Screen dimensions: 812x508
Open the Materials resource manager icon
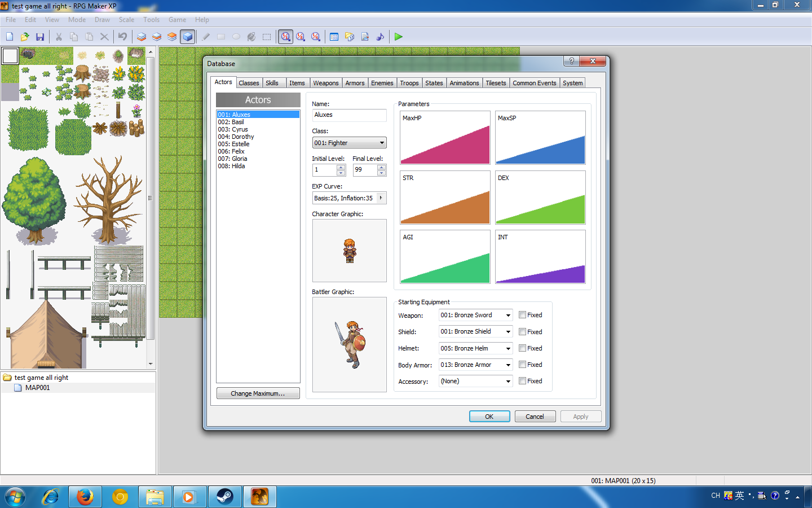point(350,37)
